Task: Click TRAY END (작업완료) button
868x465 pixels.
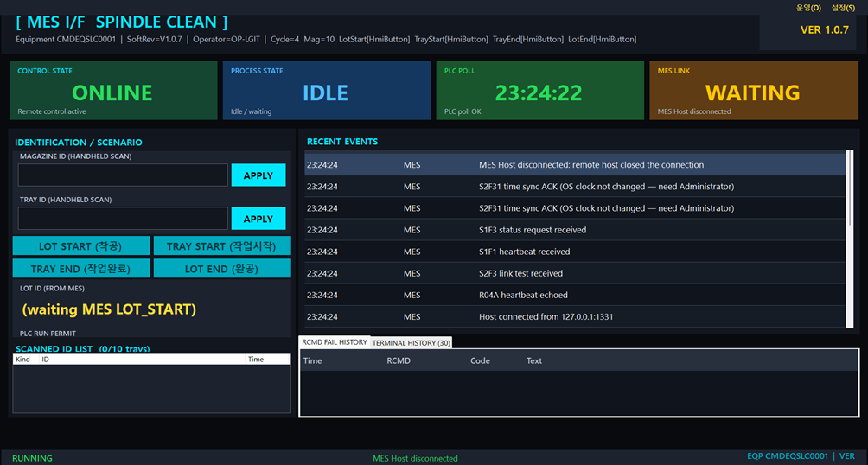Action: click(81, 269)
